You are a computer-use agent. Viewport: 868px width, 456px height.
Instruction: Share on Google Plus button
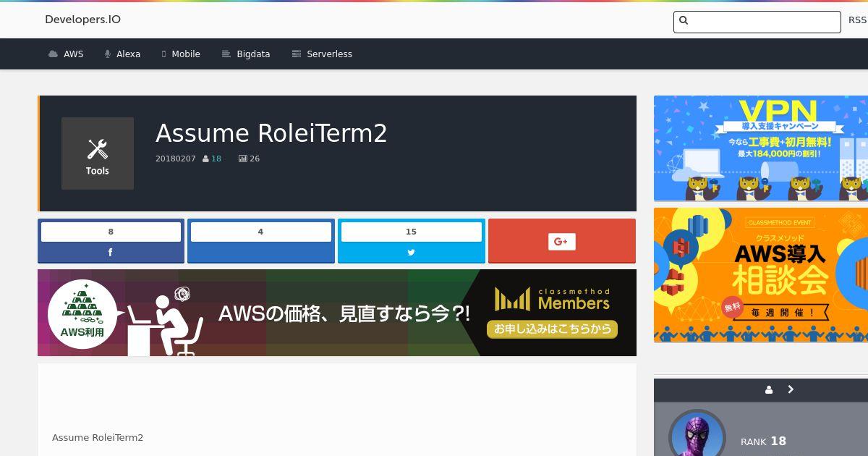(x=562, y=241)
